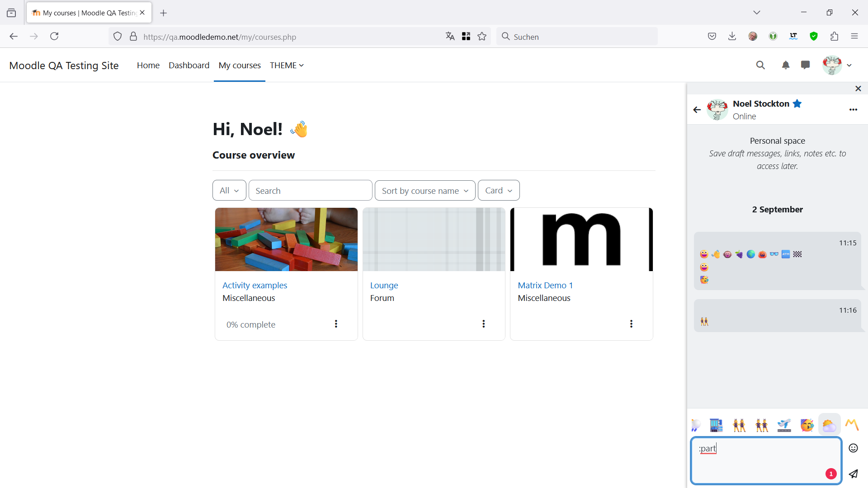
Task: Open the notifications bell
Action: (x=786, y=65)
